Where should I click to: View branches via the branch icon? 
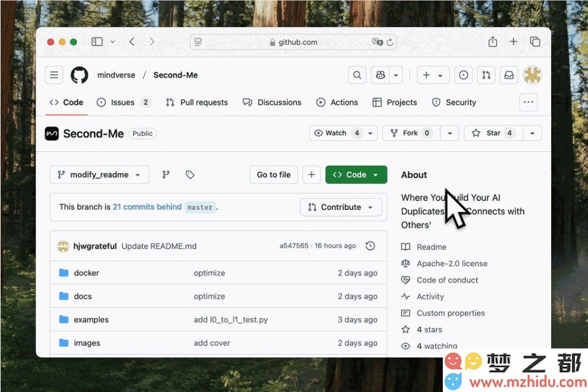point(166,175)
